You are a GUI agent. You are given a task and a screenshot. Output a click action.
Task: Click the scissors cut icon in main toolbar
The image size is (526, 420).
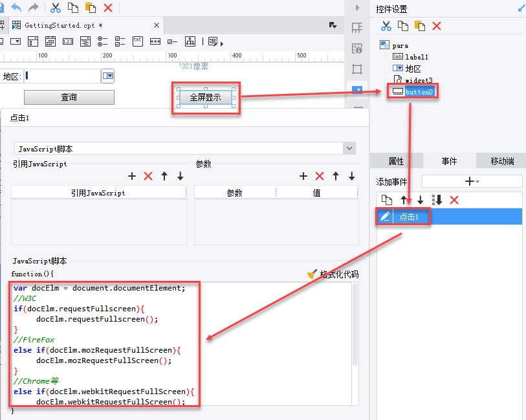click(x=56, y=7)
